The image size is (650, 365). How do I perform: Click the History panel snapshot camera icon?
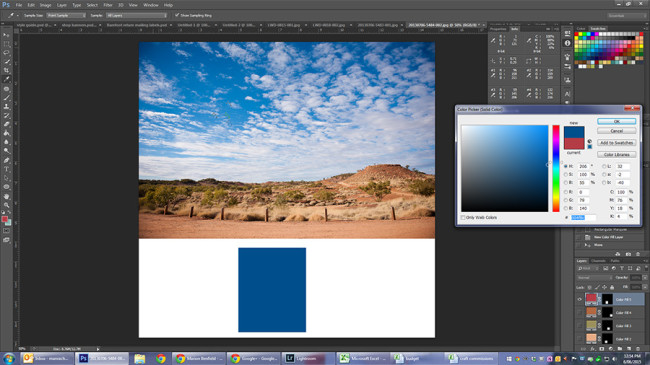(x=628, y=254)
